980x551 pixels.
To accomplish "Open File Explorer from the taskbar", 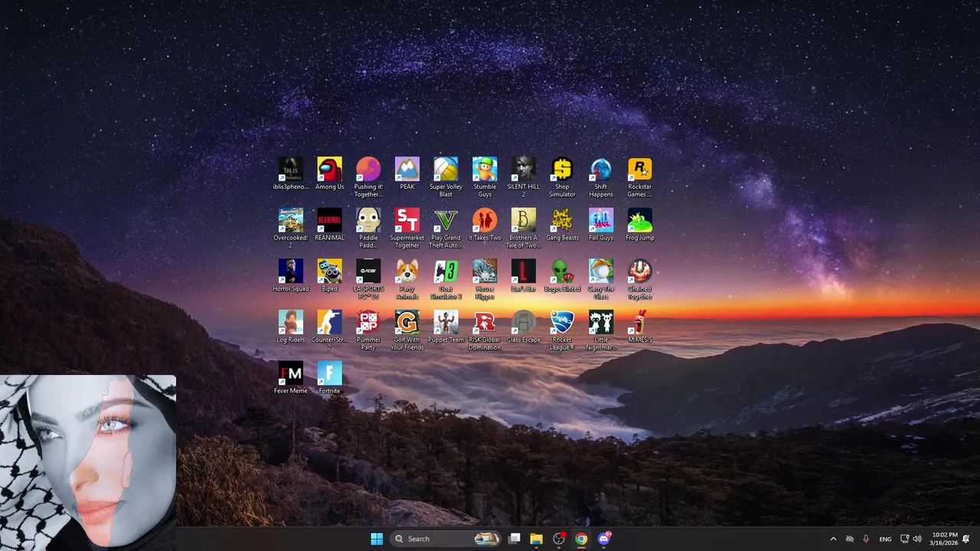I will 537,539.
